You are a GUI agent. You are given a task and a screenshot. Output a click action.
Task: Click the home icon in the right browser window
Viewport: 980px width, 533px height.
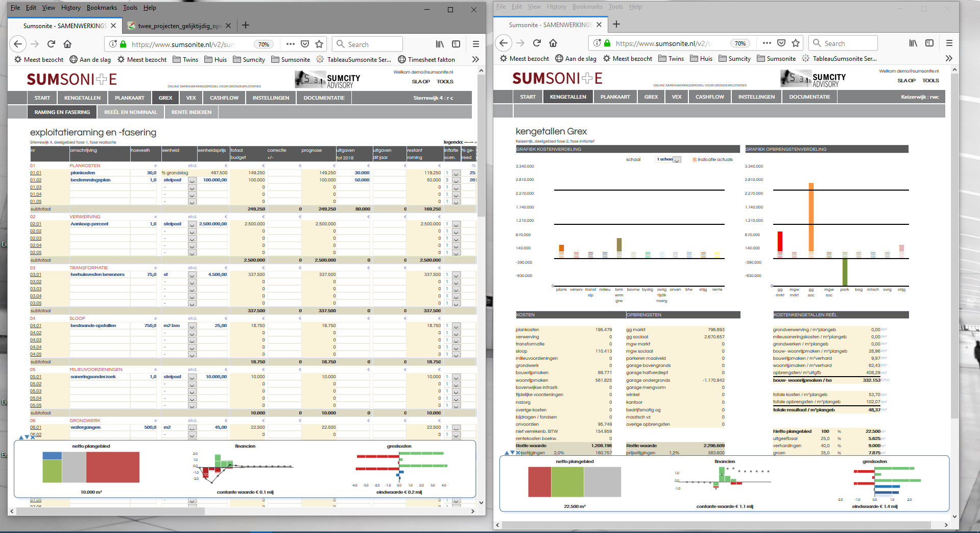[553, 43]
